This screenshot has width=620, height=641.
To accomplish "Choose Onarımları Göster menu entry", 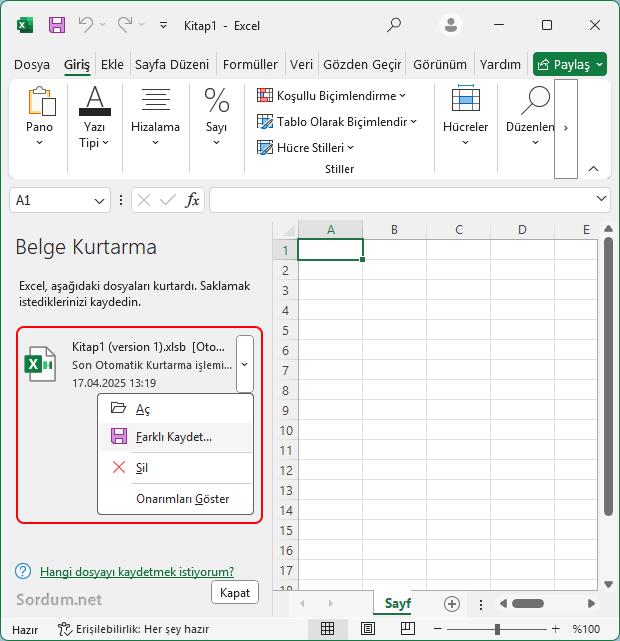I will pos(176,499).
